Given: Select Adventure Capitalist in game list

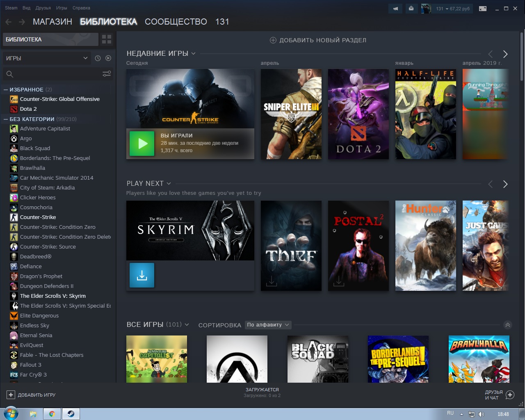Looking at the screenshot, I should pyautogui.click(x=45, y=129).
